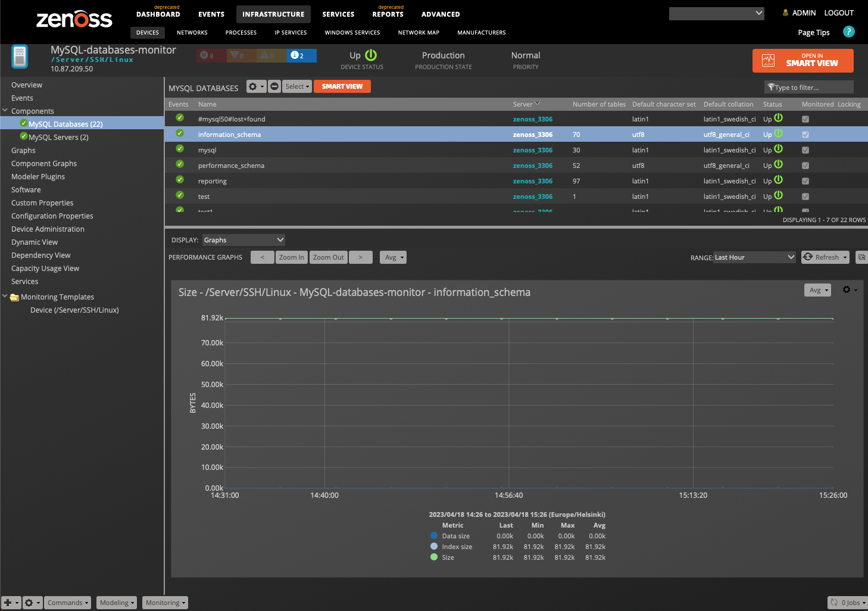
Task: Toggle the Data size legend marker
Action: pyautogui.click(x=434, y=535)
